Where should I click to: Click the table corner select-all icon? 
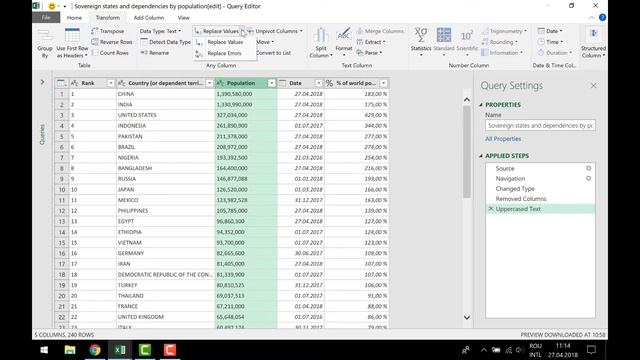[62, 83]
